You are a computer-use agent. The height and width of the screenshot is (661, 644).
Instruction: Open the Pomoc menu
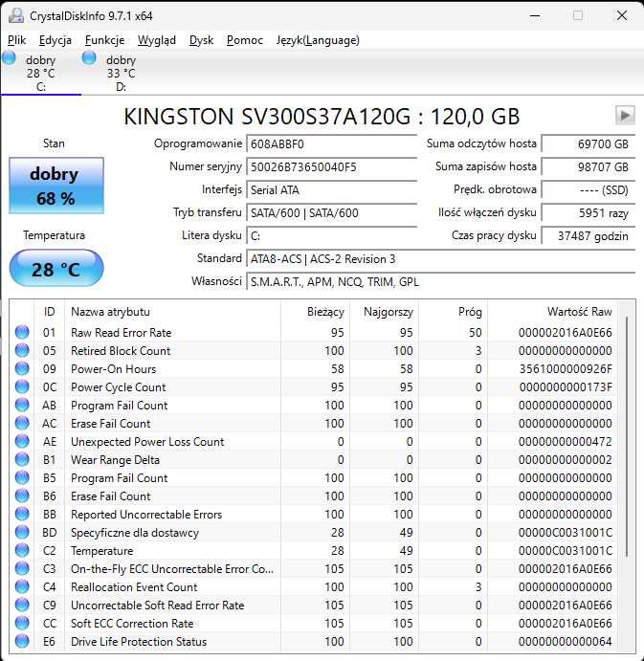tap(245, 40)
